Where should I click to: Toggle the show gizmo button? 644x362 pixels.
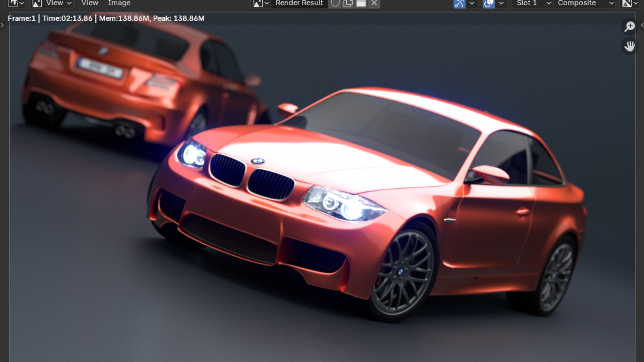460,3
